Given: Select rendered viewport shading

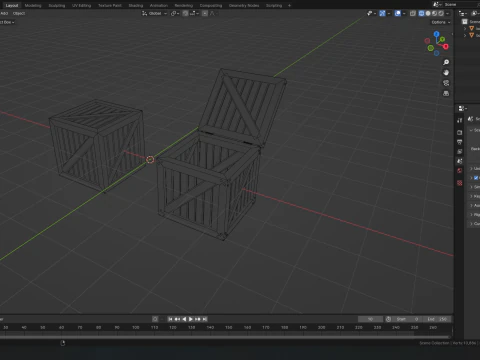Looking at the screenshot, I should [x=441, y=13].
